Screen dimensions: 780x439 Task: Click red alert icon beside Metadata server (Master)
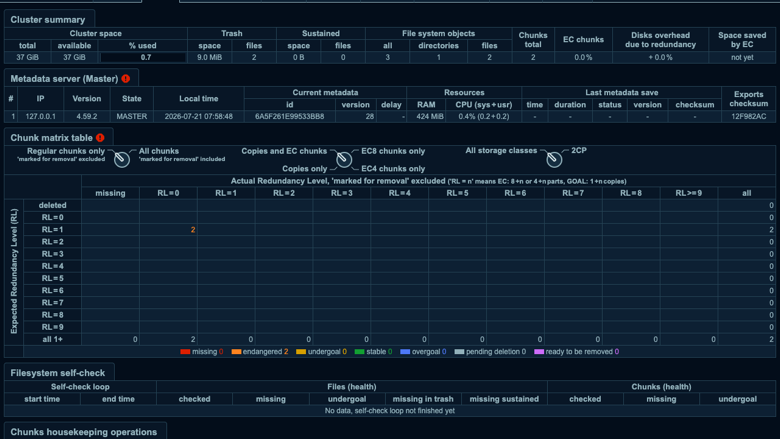126,79
